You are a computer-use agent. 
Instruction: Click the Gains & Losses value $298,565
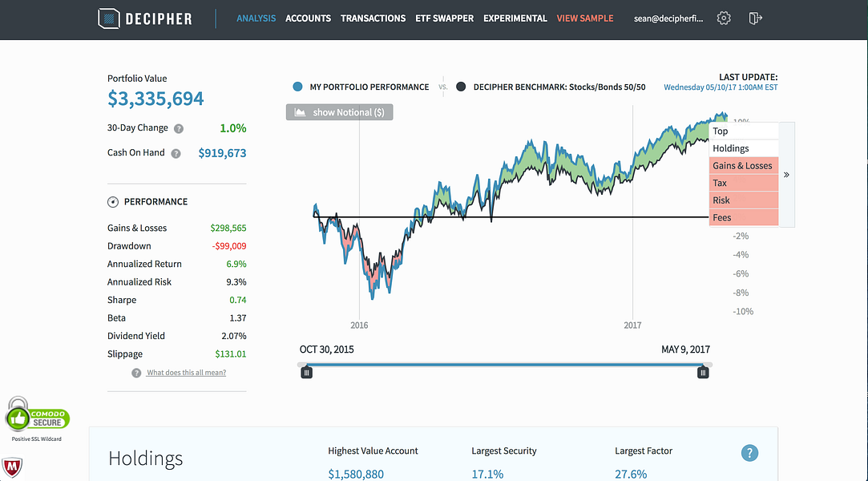coord(228,228)
